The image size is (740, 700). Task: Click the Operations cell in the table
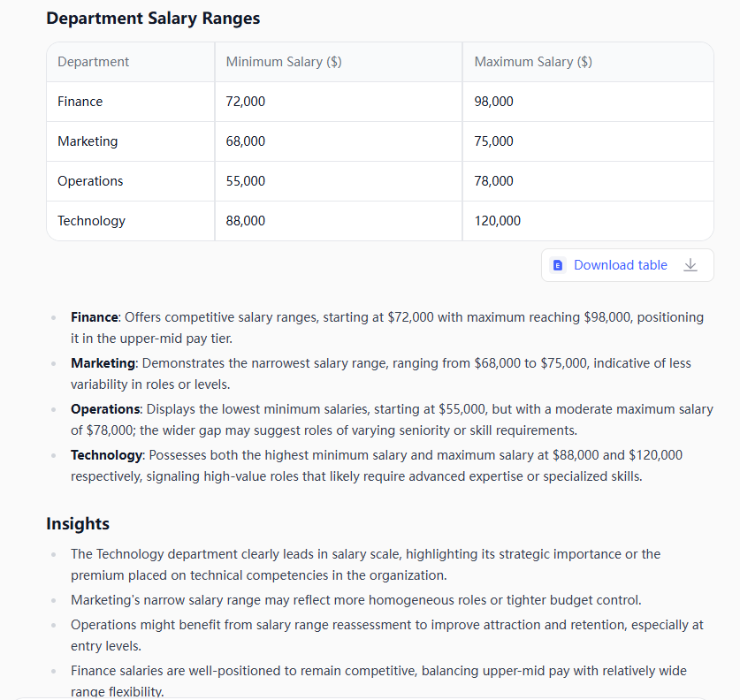coord(90,181)
